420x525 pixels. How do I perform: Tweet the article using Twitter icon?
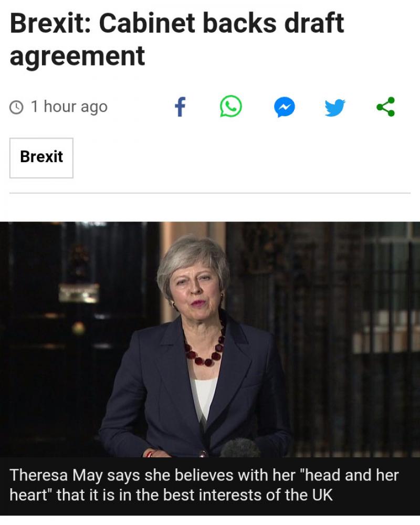(335, 108)
